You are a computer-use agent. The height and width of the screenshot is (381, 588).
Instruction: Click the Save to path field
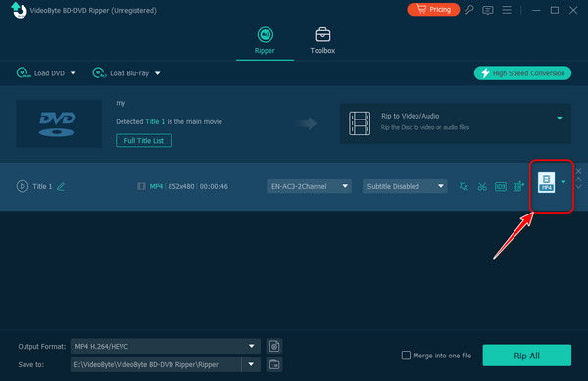[x=156, y=364]
